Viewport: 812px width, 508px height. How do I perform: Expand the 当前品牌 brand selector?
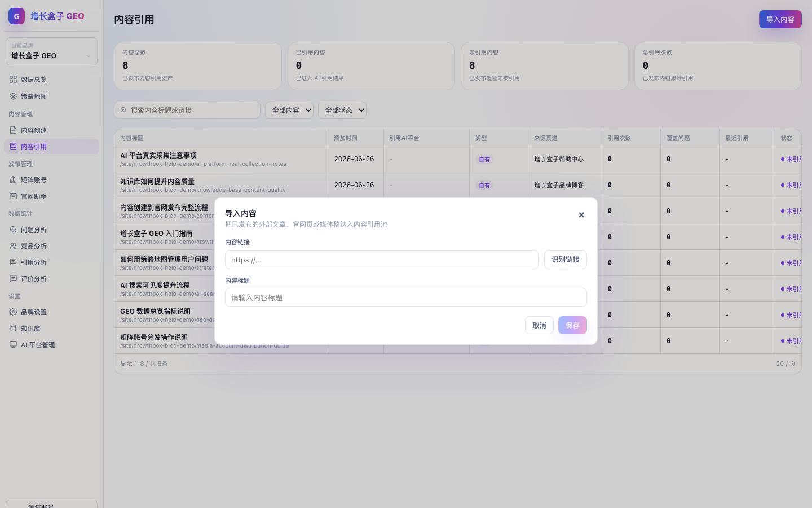click(x=51, y=51)
